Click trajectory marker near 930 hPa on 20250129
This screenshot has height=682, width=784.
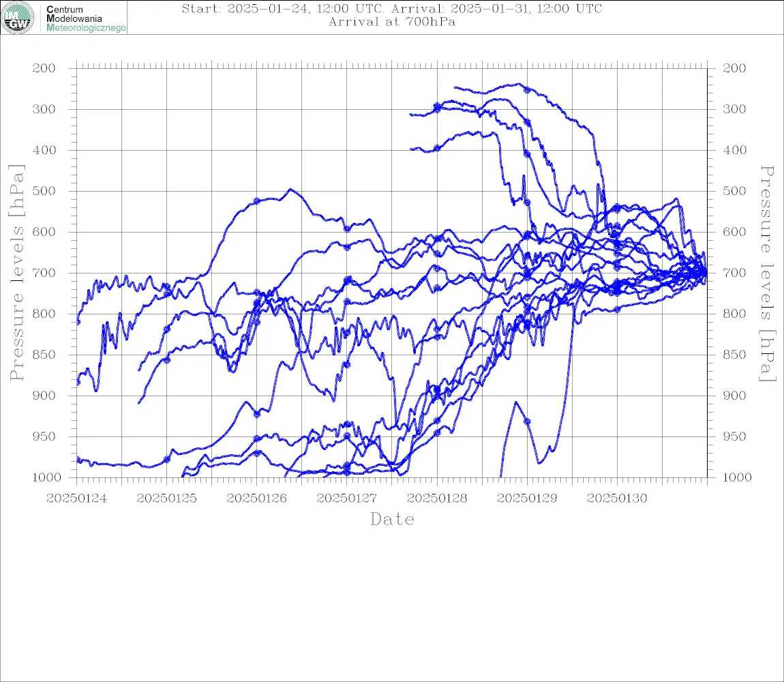coord(527,421)
